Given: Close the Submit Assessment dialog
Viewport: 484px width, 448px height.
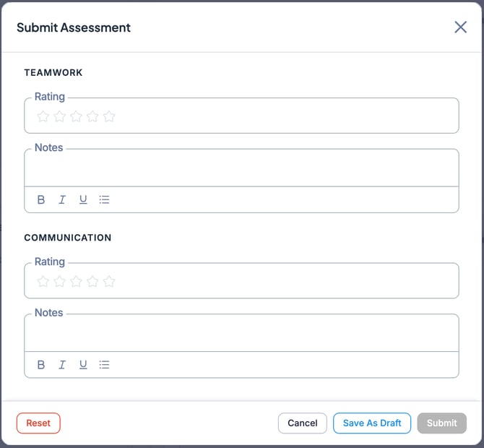Looking at the screenshot, I should tap(460, 27).
